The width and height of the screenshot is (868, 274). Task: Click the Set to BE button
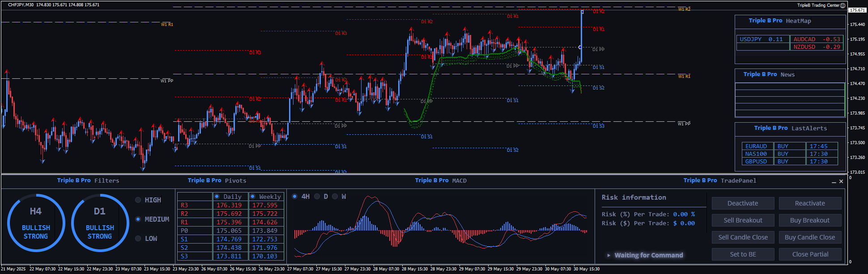pyautogui.click(x=743, y=254)
